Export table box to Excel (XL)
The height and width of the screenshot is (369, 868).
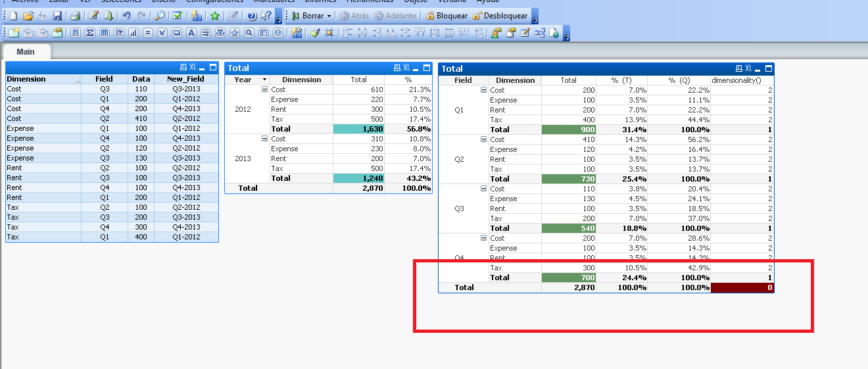pos(193,67)
